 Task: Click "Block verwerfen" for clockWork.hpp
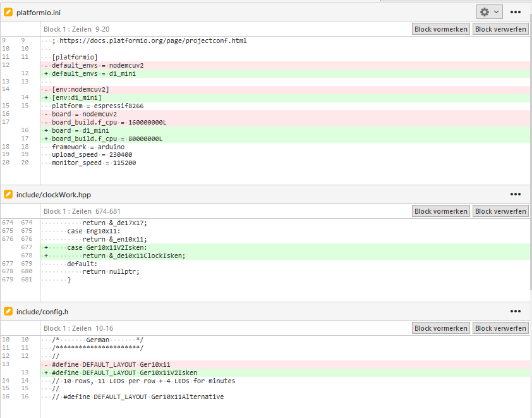500,211
